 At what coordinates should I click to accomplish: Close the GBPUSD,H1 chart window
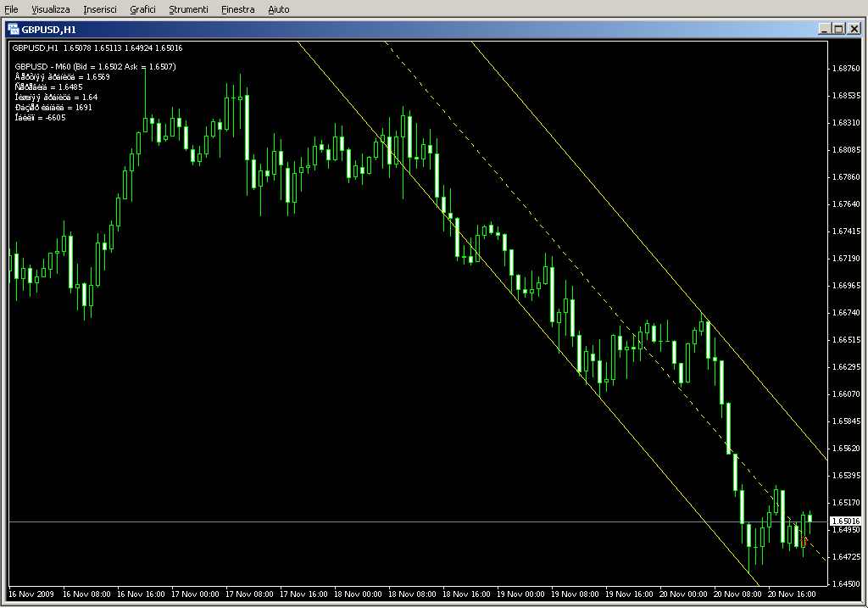coord(854,29)
